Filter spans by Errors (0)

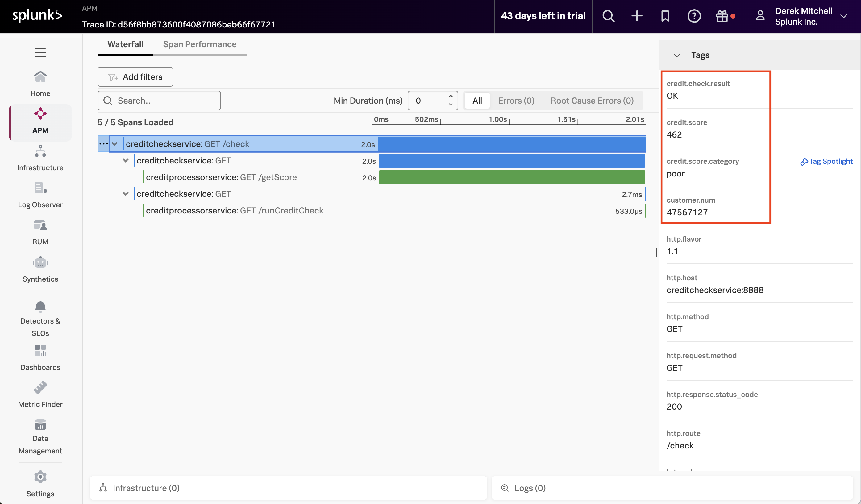pos(516,101)
